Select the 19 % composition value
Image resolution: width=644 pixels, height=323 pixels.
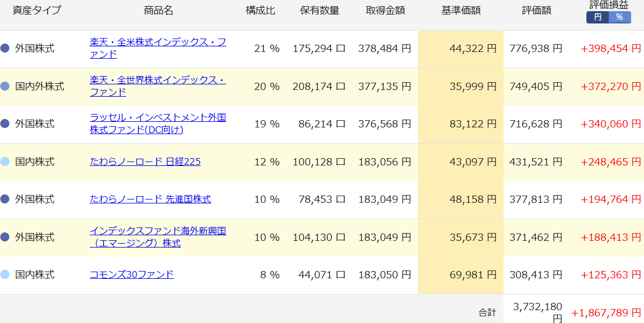click(267, 124)
